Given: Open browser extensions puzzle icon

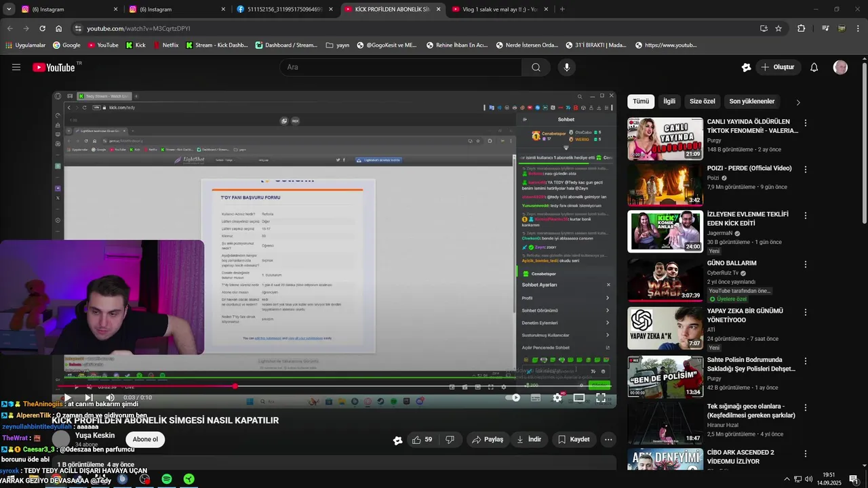Looking at the screenshot, I should click(802, 28).
